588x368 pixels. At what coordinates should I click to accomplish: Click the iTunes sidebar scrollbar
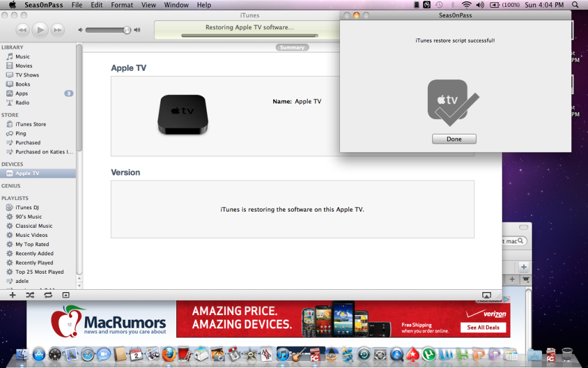click(x=79, y=98)
